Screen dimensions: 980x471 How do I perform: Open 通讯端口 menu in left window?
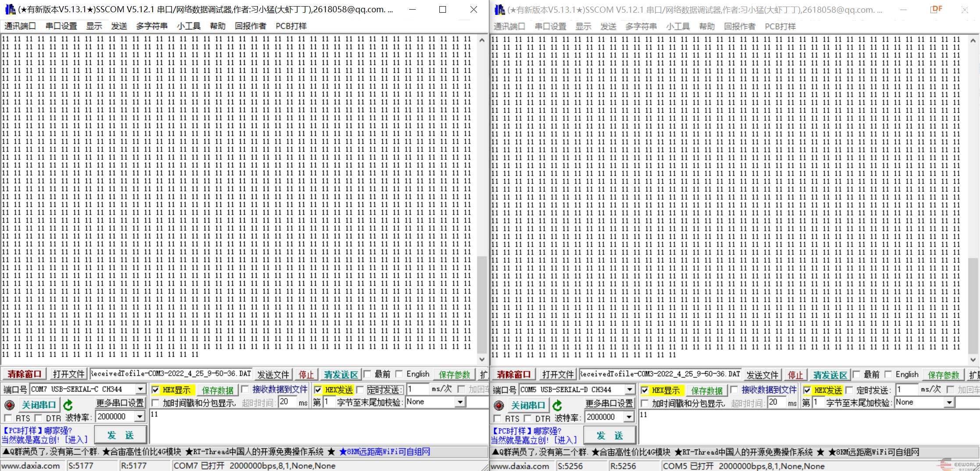pyautogui.click(x=20, y=26)
